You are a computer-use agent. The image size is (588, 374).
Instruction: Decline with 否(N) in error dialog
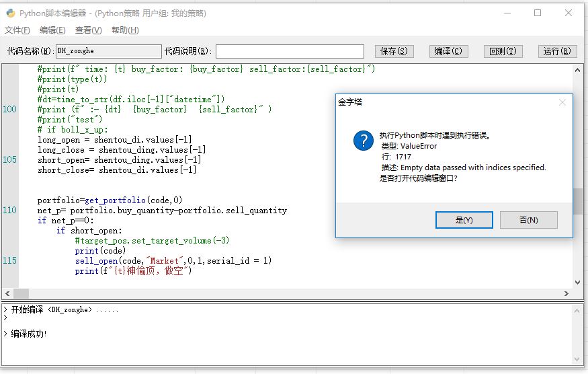529,220
